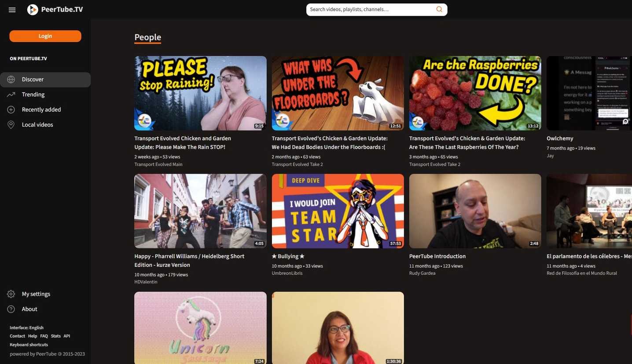
Task: Select the Local videos icon
Action: [x=11, y=124]
